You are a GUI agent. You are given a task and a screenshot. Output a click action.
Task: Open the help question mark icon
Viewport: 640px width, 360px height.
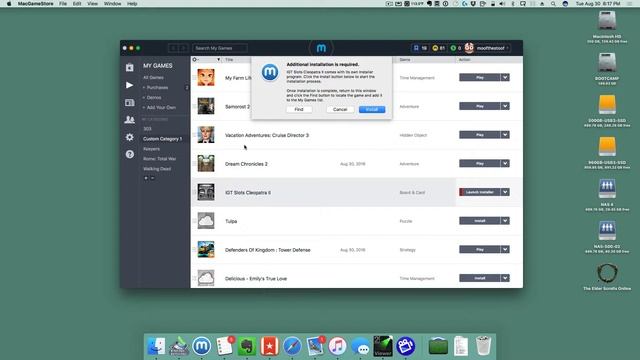(129, 154)
